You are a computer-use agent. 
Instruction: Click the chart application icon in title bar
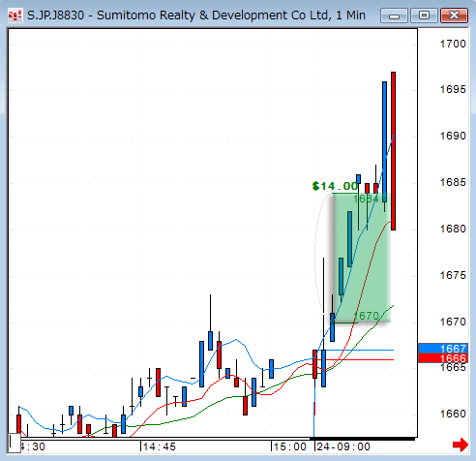15,15
